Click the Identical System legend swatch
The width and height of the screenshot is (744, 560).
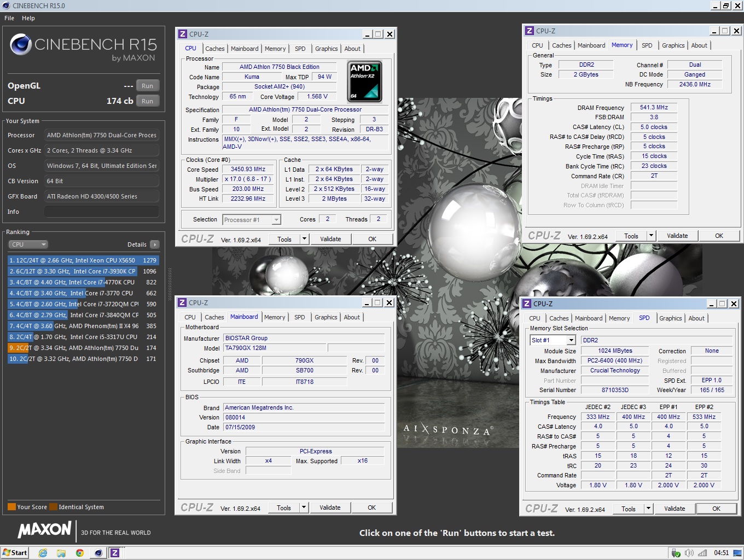[x=53, y=507]
